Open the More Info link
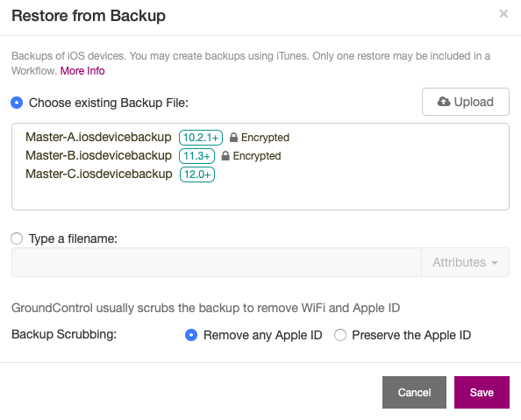 tap(82, 71)
